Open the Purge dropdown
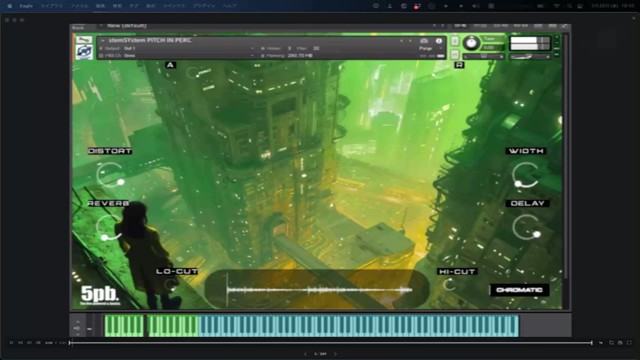The height and width of the screenshot is (360, 640). point(429,48)
